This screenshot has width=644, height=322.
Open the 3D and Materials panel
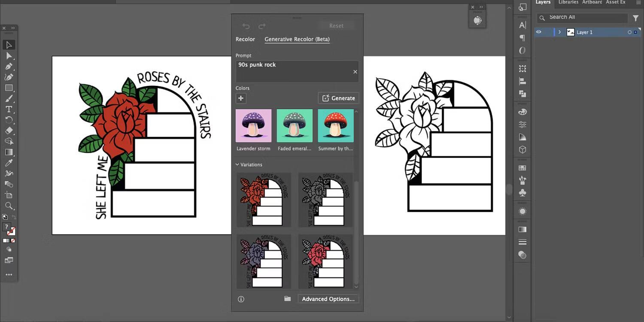pos(522,149)
